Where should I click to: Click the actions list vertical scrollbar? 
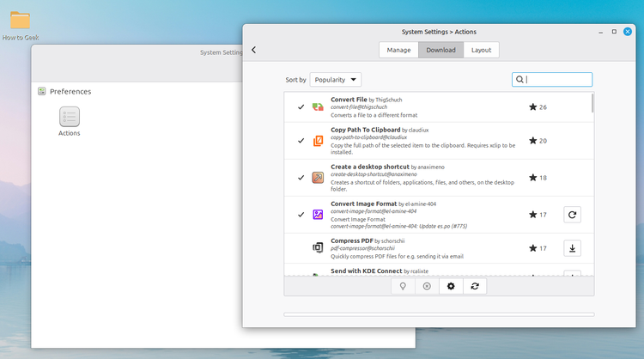tap(592, 103)
